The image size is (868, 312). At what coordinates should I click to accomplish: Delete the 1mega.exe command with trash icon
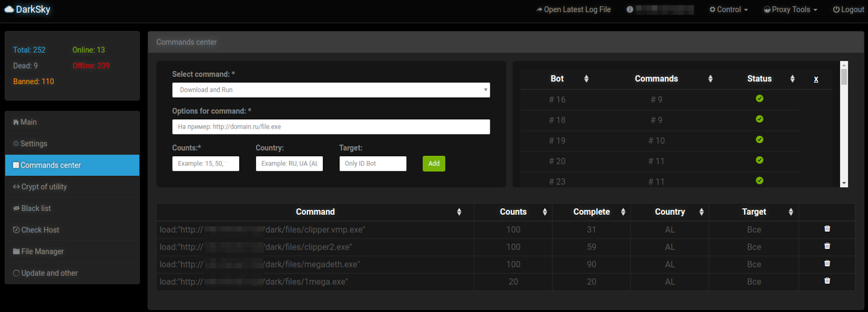(827, 281)
